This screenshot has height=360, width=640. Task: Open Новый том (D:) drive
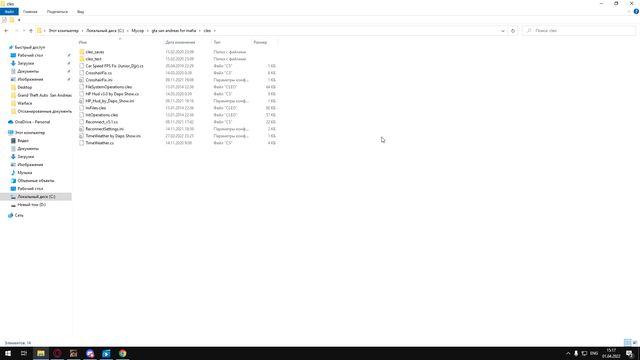[x=31, y=204]
